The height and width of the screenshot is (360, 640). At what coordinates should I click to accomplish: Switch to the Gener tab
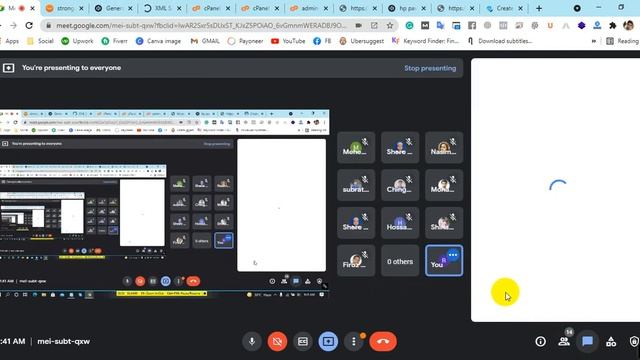point(113,8)
